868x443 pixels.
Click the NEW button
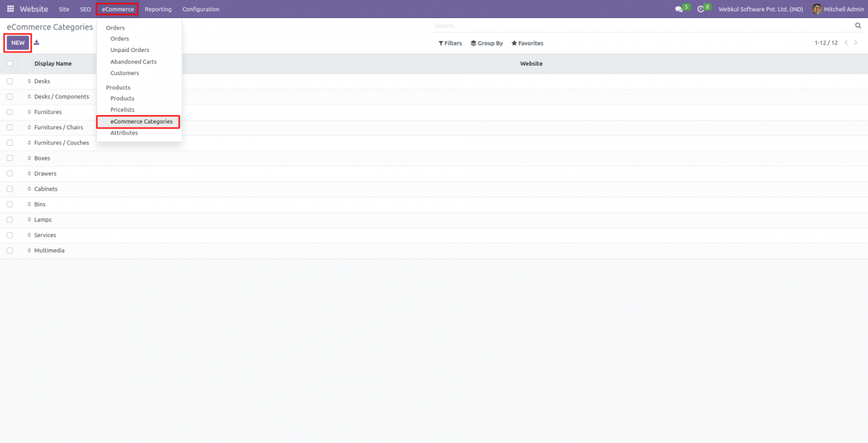click(17, 43)
